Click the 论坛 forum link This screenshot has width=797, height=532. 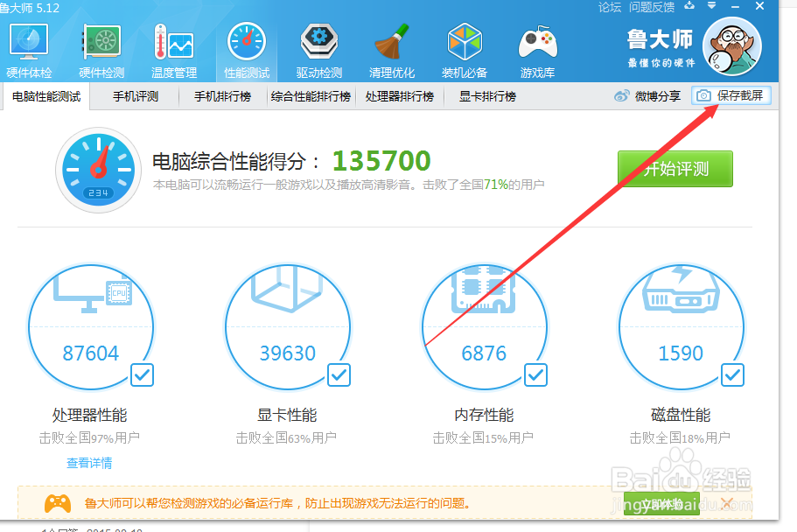(x=610, y=7)
